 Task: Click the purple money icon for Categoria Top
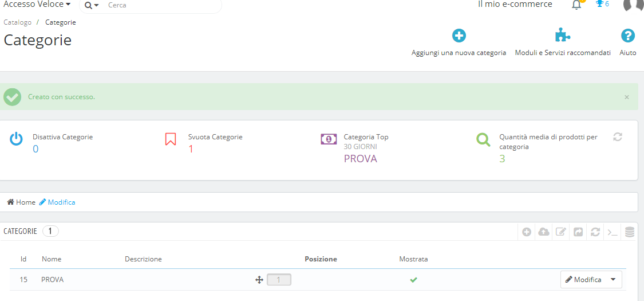[329, 139]
